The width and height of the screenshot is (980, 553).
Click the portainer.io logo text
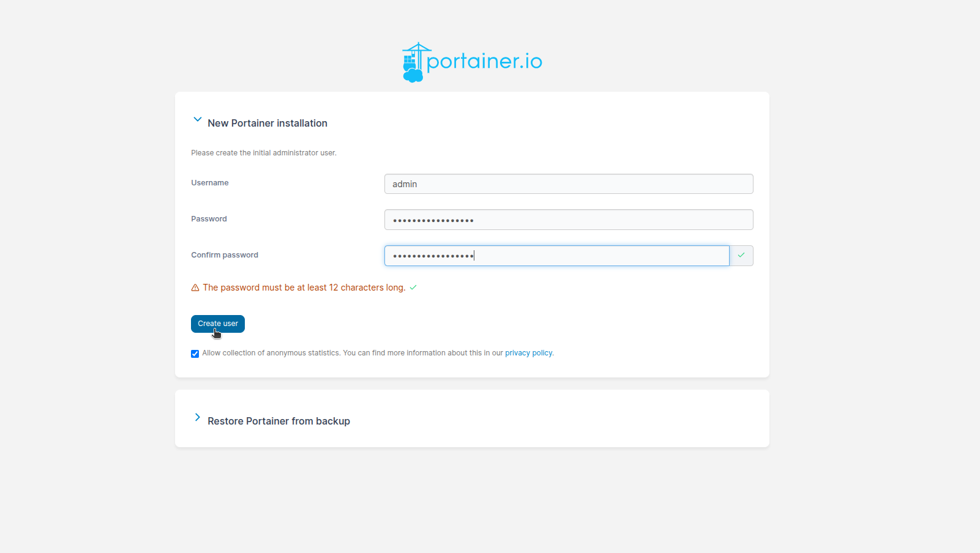click(x=484, y=61)
